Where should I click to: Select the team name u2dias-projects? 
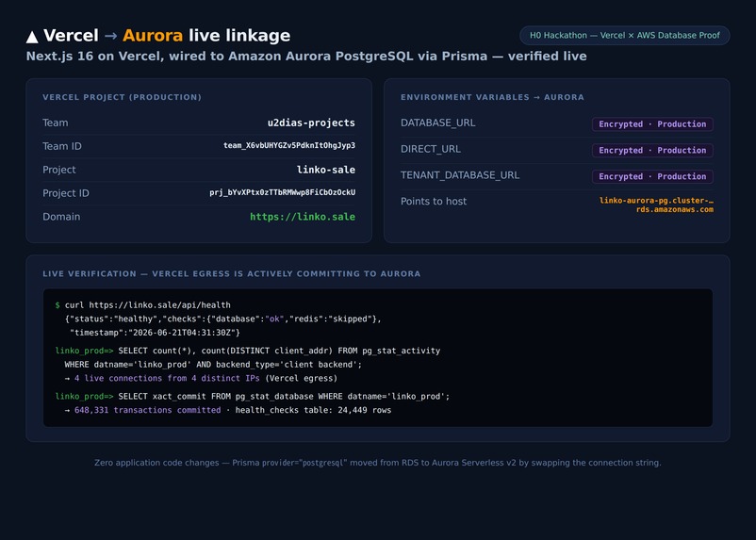(x=311, y=123)
